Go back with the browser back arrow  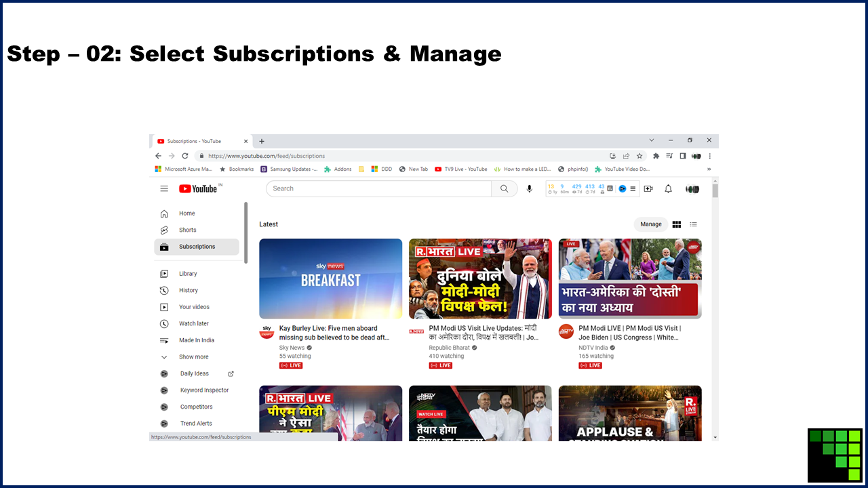click(158, 156)
